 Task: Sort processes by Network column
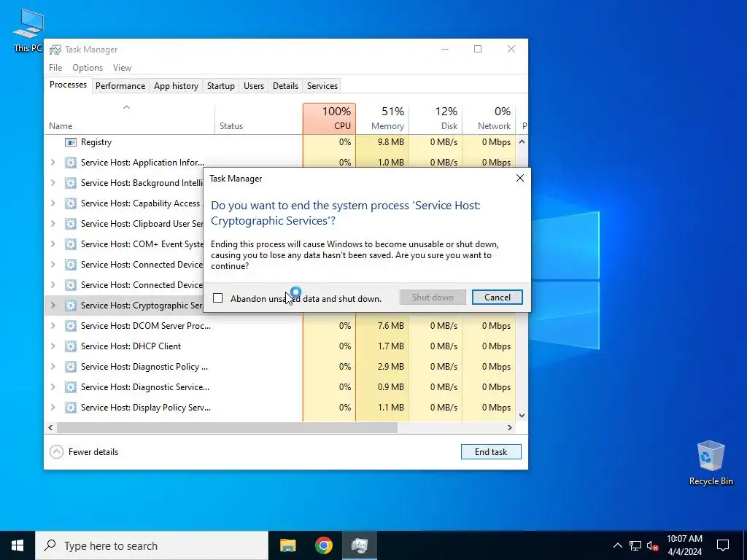pyautogui.click(x=489, y=119)
